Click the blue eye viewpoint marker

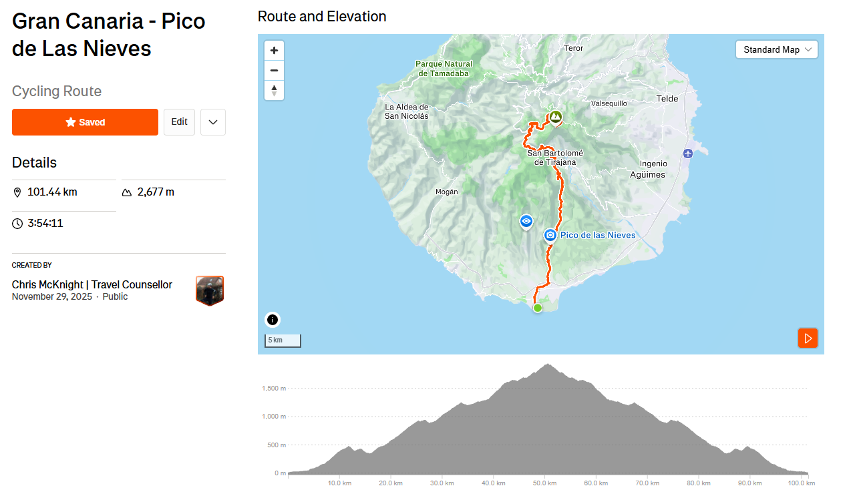pyautogui.click(x=526, y=221)
